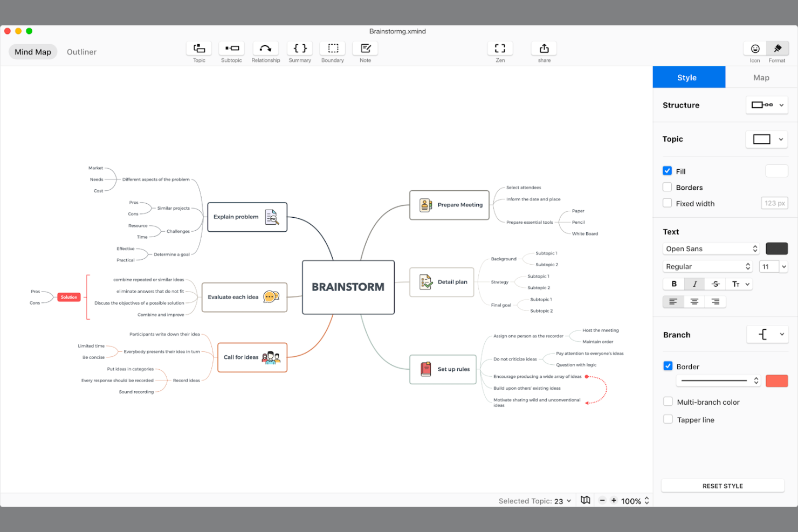Image resolution: width=798 pixels, height=532 pixels.
Task: Uncheck the Border option under Branch
Action: click(668, 366)
